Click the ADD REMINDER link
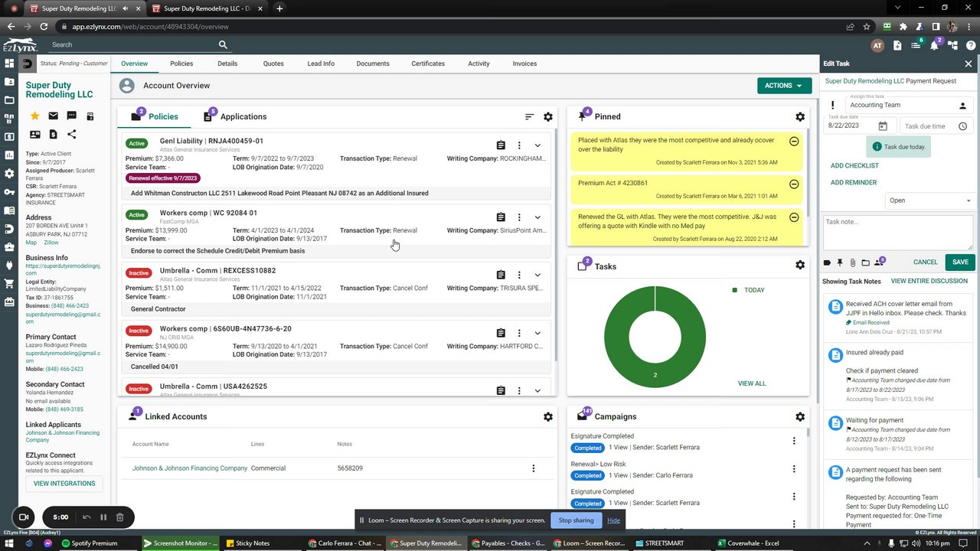 tap(854, 183)
